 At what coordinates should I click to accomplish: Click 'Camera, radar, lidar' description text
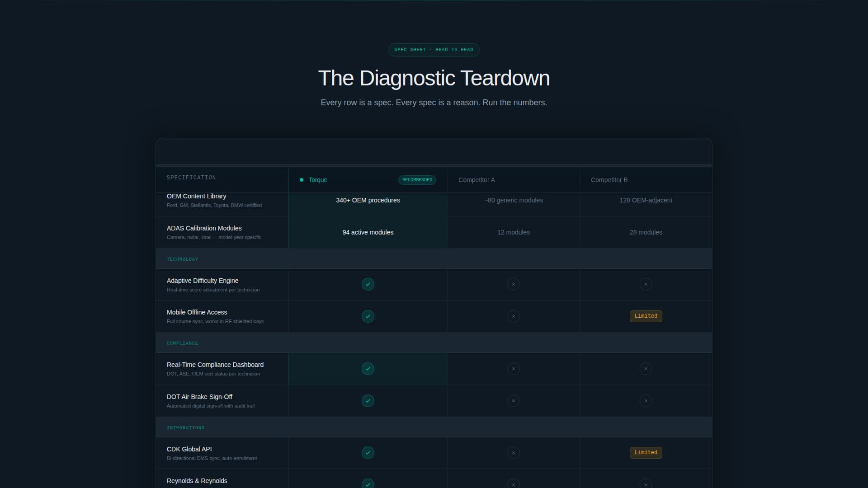coord(214,237)
